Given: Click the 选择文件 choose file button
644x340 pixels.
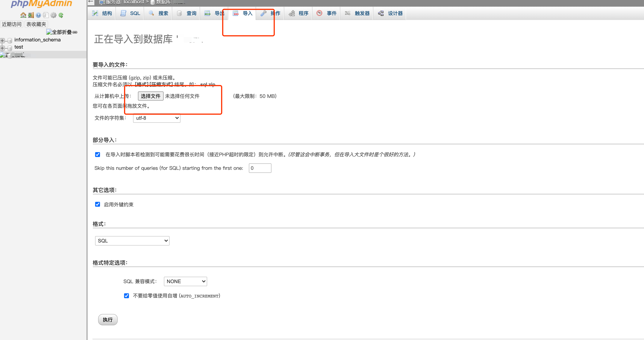Looking at the screenshot, I should [x=151, y=96].
